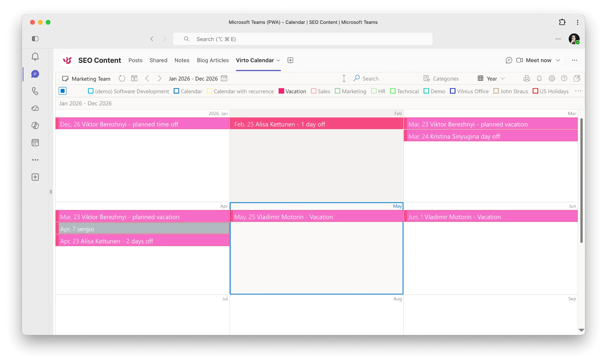Screen dimensions: 607x364
Task: Open more channel options ellipsis
Action: [x=574, y=60]
